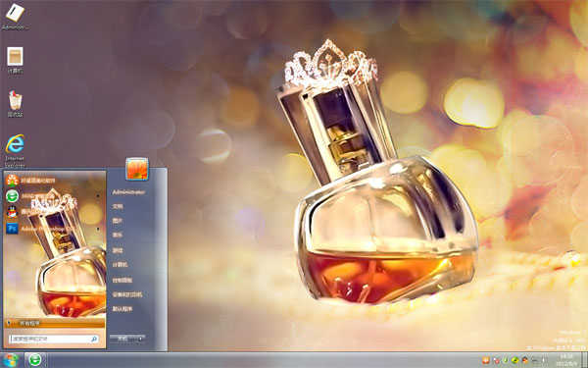This screenshot has width=588, height=368.
Task: Click the Start menu search box
Action: [x=54, y=339]
